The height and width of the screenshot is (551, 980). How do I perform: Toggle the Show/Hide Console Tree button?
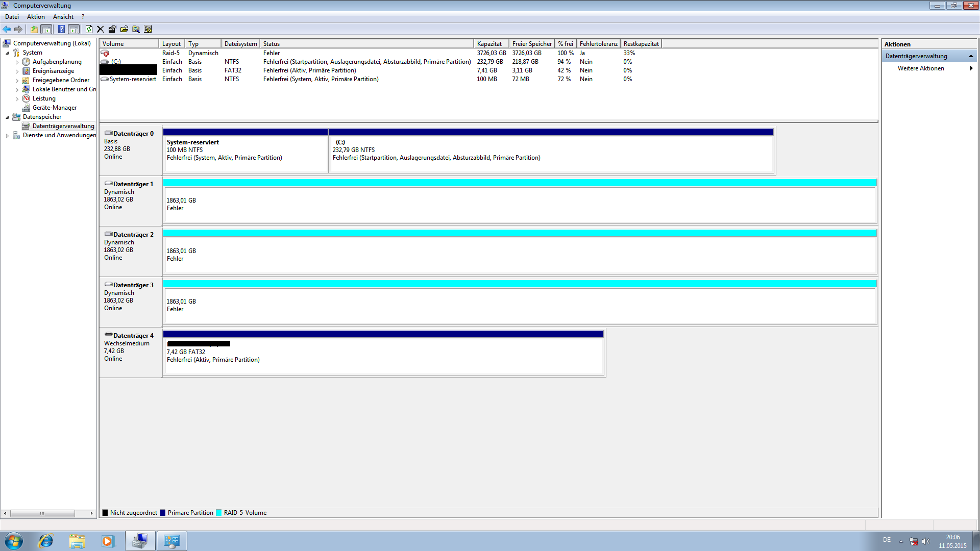pyautogui.click(x=46, y=29)
